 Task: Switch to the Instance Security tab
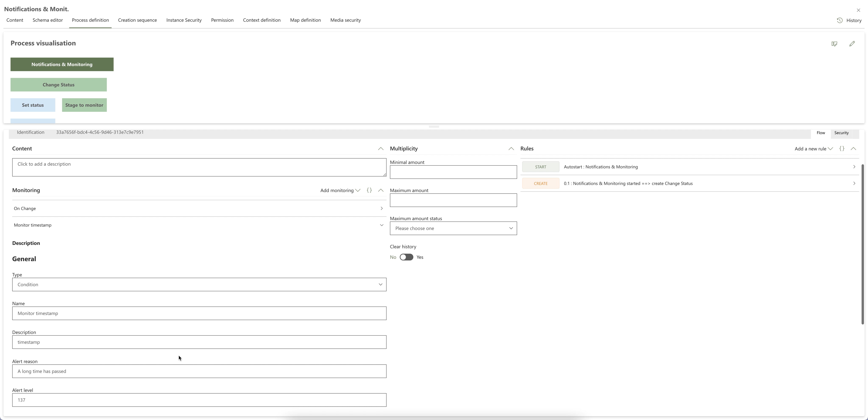click(x=184, y=20)
